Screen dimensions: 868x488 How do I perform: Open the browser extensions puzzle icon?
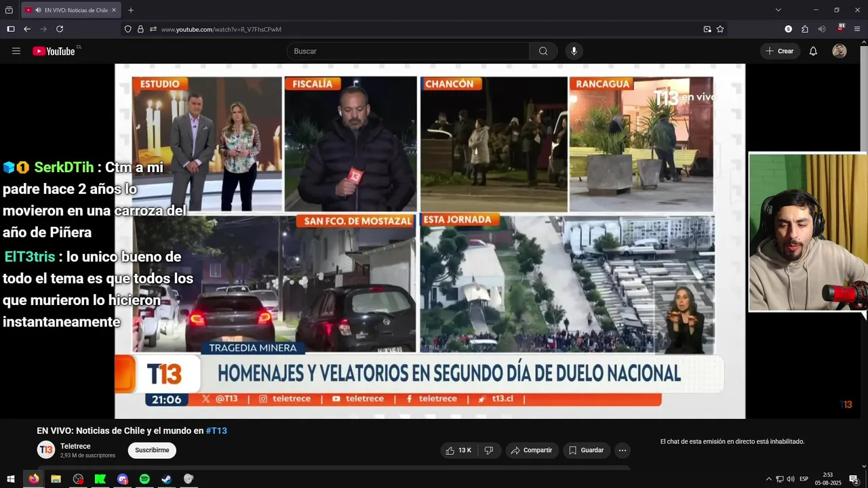coord(805,29)
